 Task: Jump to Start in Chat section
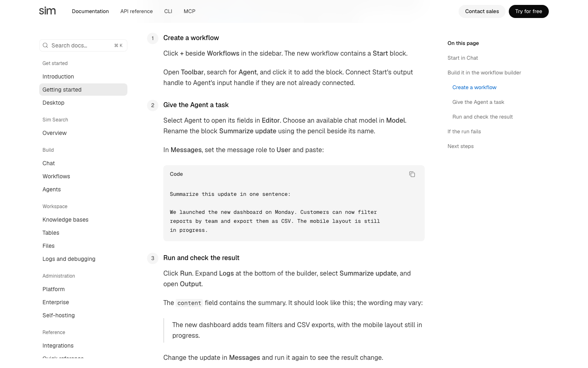(463, 58)
